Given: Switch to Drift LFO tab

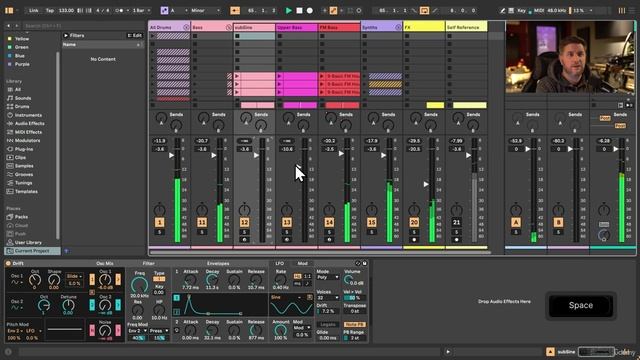Looking at the screenshot, I should (279, 264).
